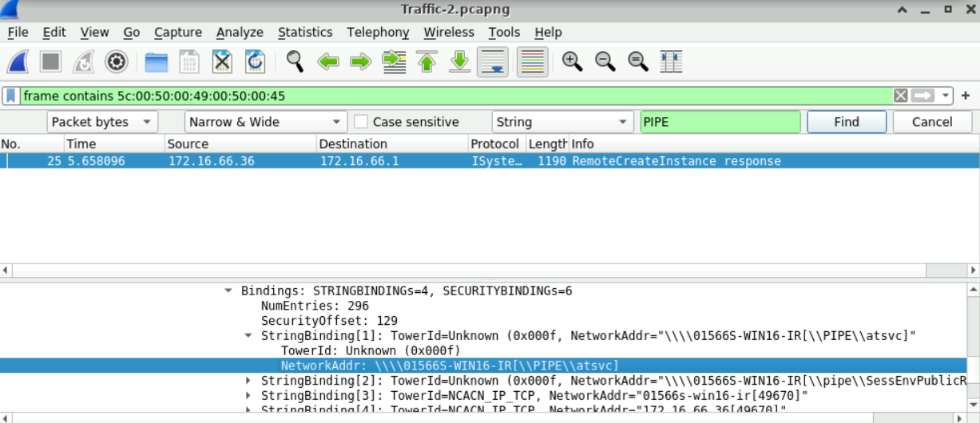980x423 pixels.
Task: Toggle auto-scroll during live capture
Action: click(x=493, y=61)
